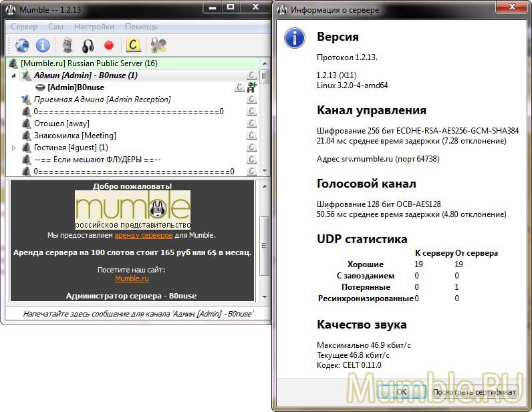Collapse the Админ [Admin] - B0nuse channel
The height and width of the screenshot is (412, 532).
pyautogui.click(x=15, y=75)
